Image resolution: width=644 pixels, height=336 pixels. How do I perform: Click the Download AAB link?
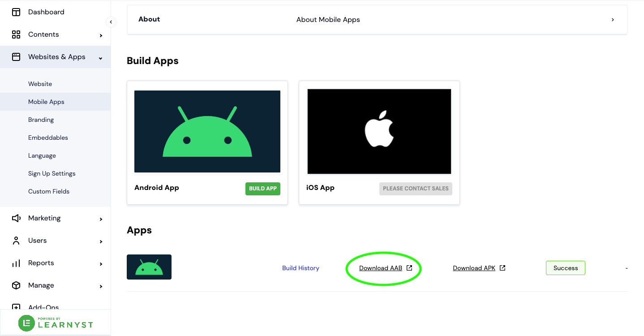click(x=381, y=268)
